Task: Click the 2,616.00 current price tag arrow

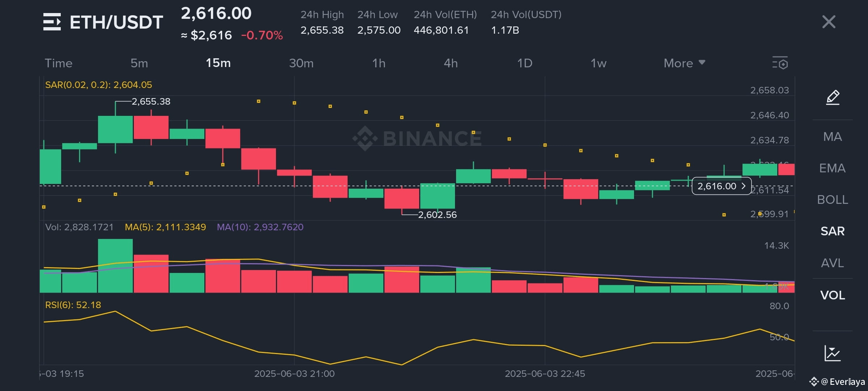Action: point(743,186)
